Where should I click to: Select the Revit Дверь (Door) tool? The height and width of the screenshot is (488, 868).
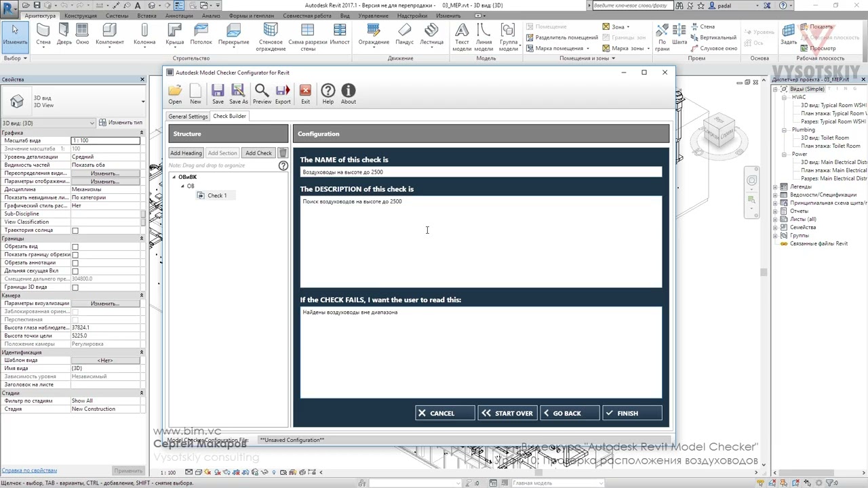(x=64, y=35)
